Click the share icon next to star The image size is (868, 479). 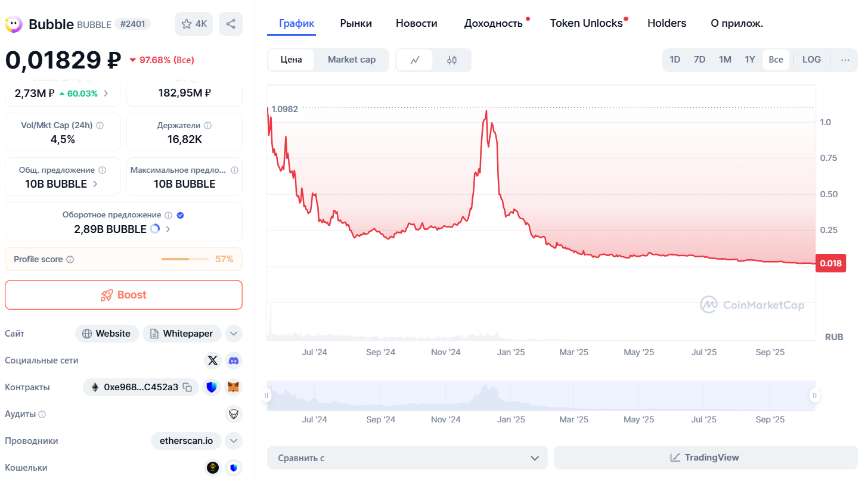pos(231,24)
